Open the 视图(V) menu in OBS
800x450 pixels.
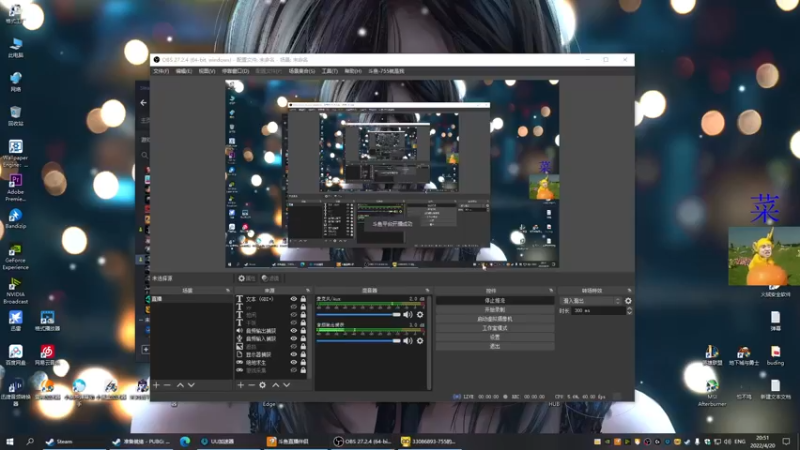[x=207, y=71]
